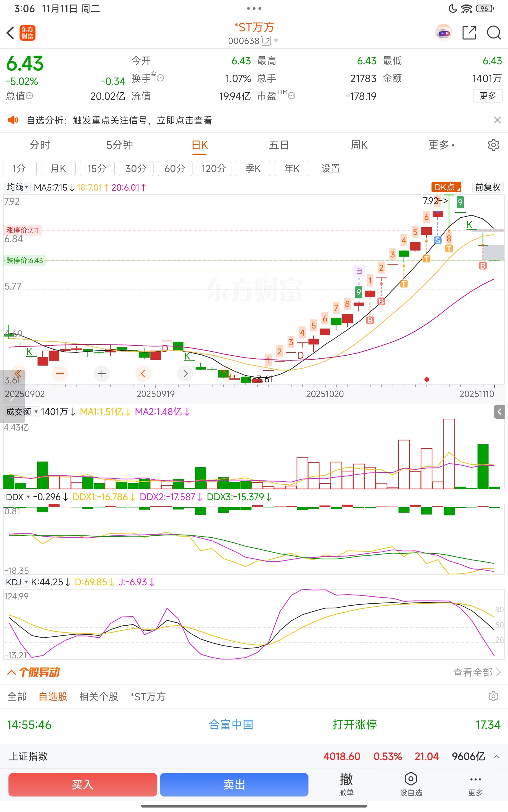Tap the L2 level badge
Image resolution: width=508 pixels, height=812 pixels.
pyautogui.click(x=266, y=41)
